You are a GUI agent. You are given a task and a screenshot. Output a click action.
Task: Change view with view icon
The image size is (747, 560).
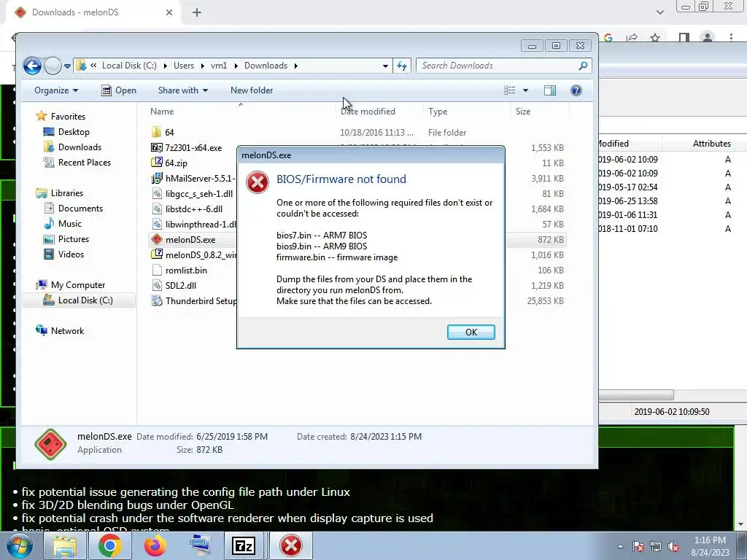pos(510,90)
